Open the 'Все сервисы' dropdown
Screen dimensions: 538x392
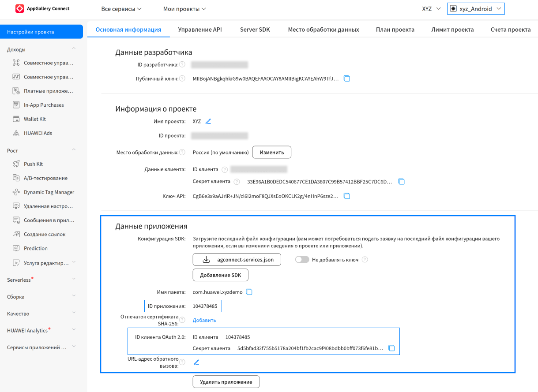coord(121,9)
